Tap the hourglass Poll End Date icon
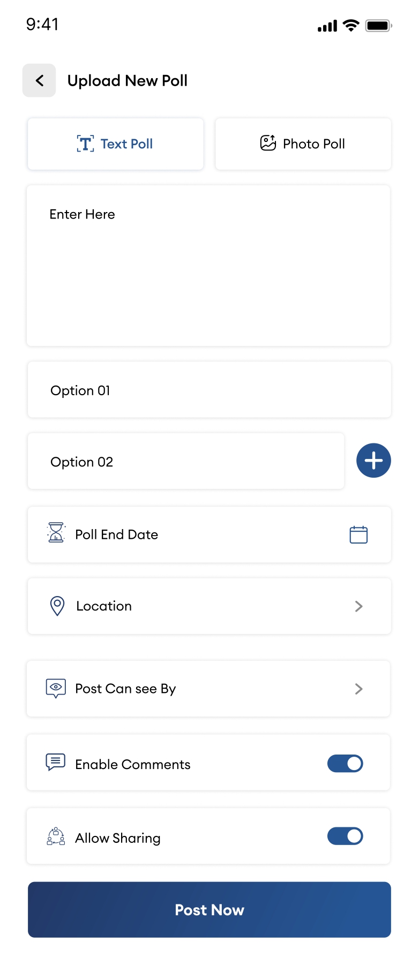This screenshot has width=419, height=980. point(56,533)
